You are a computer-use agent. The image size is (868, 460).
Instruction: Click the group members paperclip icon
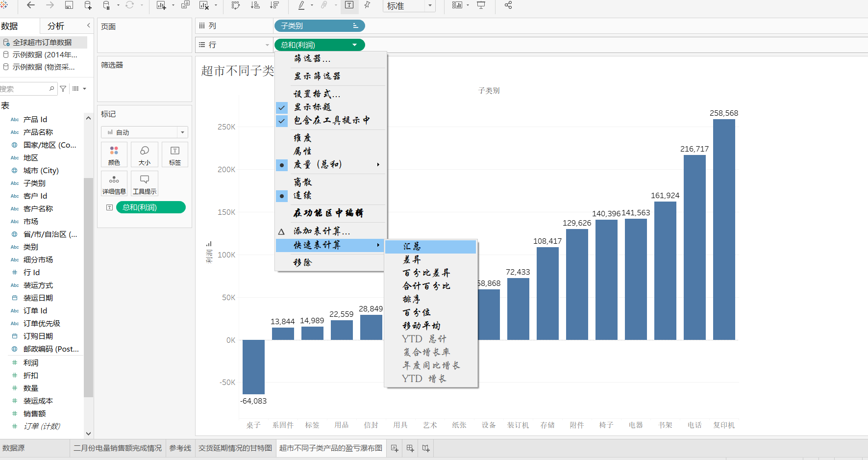[324, 5]
